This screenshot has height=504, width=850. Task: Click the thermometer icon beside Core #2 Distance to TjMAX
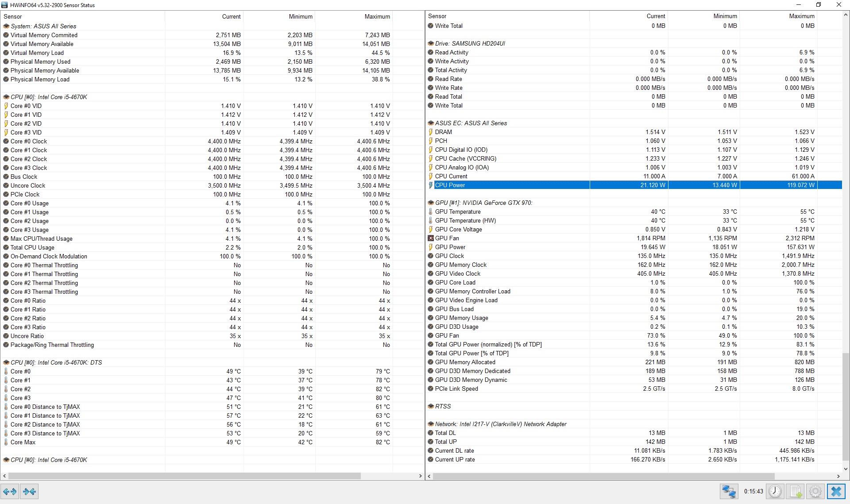[x=6, y=424]
